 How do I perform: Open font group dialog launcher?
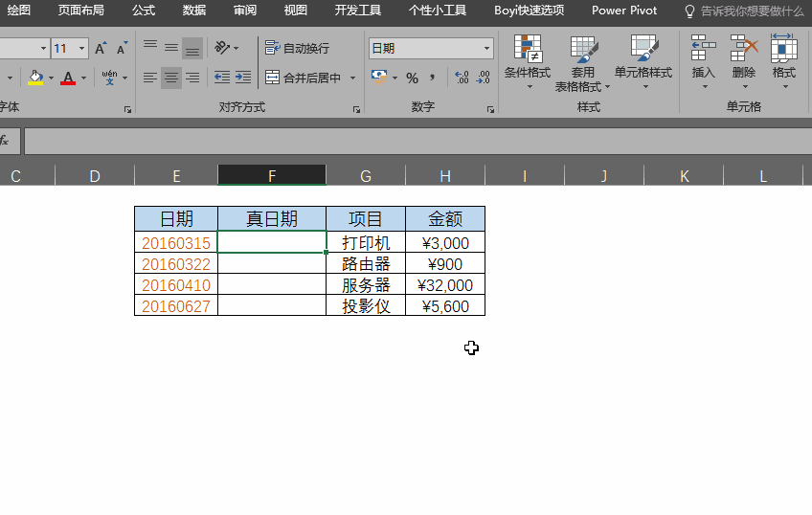pyautogui.click(x=127, y=109)
